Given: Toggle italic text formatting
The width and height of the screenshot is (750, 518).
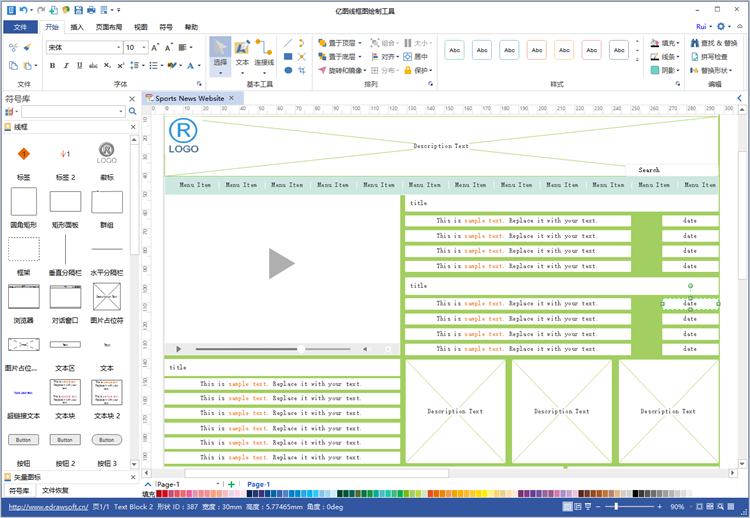Looking at the screenshot, I should pyautogui.click(x=66, y=66).
